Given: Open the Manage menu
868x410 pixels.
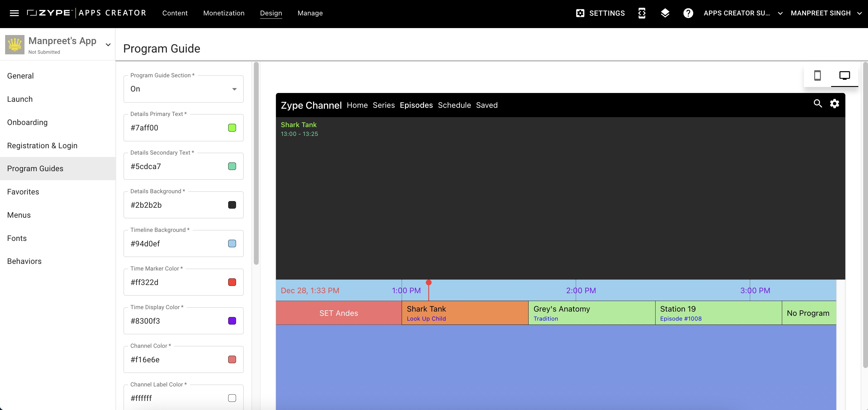Looking at the screenshot, I should (x=310, y=13).
